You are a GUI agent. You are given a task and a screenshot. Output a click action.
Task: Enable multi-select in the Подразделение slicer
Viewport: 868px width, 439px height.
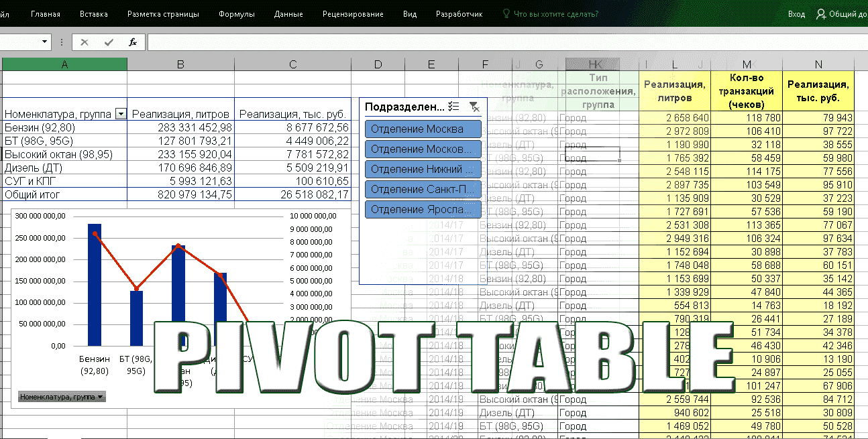pos(453,107)
